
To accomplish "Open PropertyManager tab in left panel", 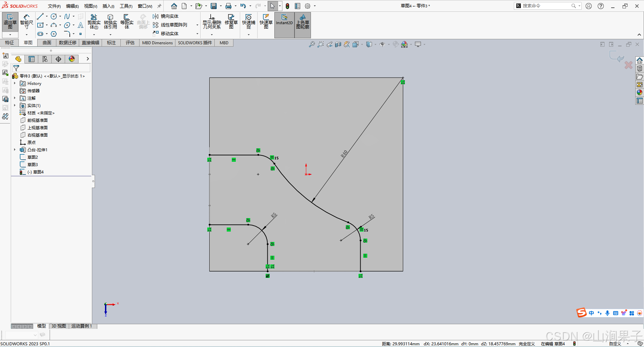I will (32, 59).
